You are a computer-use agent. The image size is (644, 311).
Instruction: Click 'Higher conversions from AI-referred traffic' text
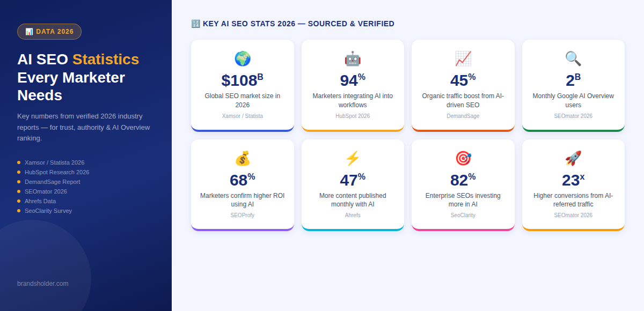pos(573,200)
